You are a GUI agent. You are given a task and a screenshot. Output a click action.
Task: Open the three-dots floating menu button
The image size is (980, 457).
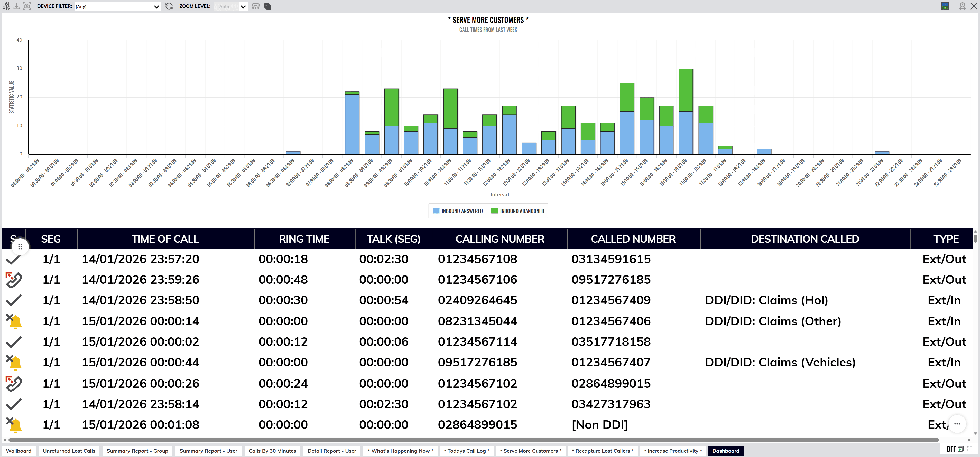click(957, 424)
